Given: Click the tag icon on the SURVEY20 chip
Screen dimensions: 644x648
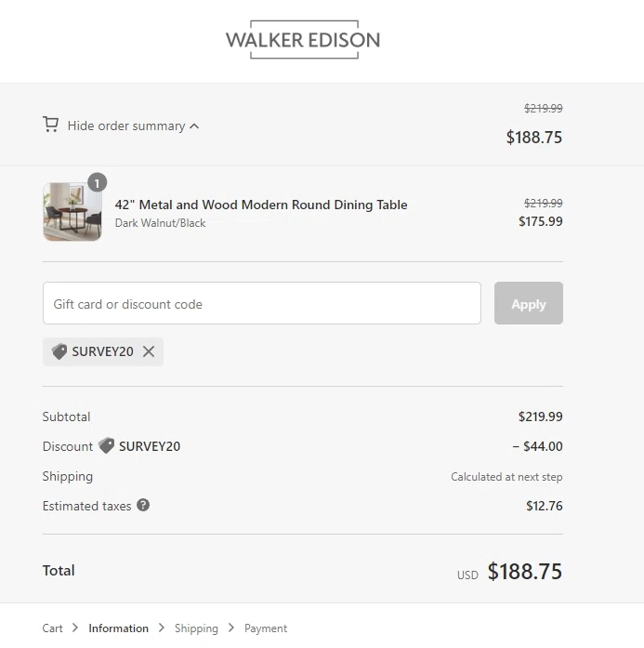Looking at the screenshot, I should pos(59,351).
